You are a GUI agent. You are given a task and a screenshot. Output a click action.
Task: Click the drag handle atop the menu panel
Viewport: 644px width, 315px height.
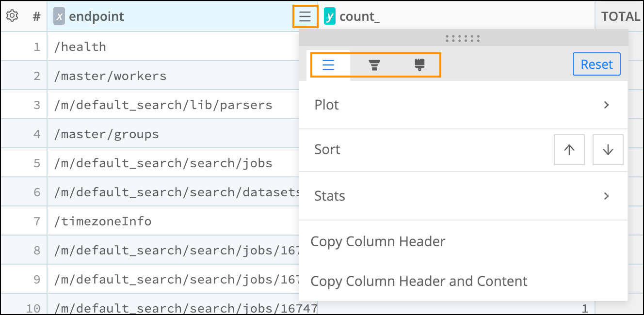coord(464,37)
